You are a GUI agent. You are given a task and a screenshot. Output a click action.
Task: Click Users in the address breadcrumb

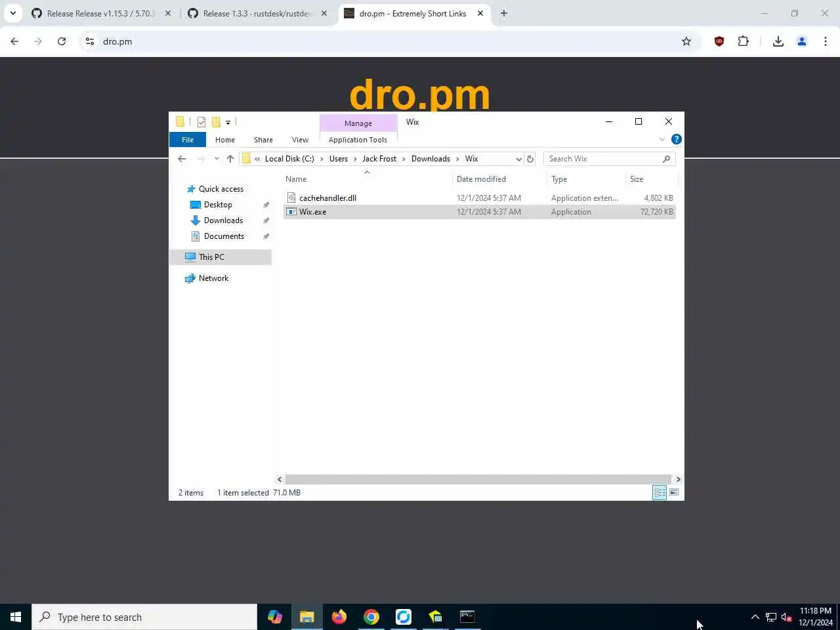339,159
